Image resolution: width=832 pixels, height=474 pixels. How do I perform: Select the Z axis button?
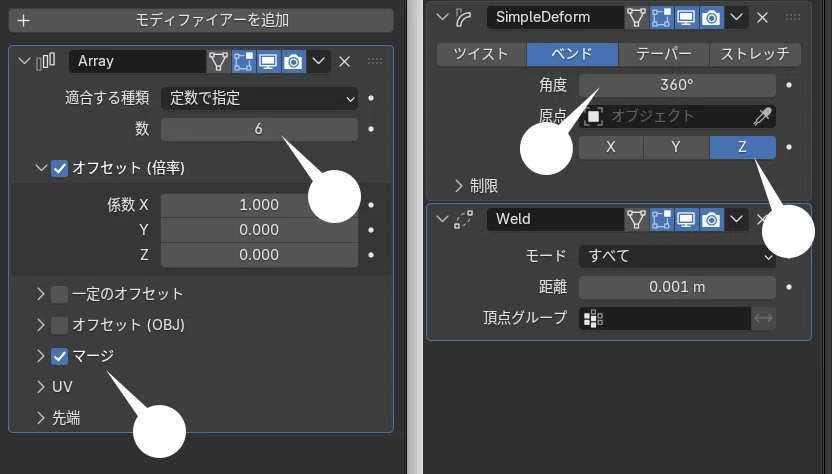point(743,147)
